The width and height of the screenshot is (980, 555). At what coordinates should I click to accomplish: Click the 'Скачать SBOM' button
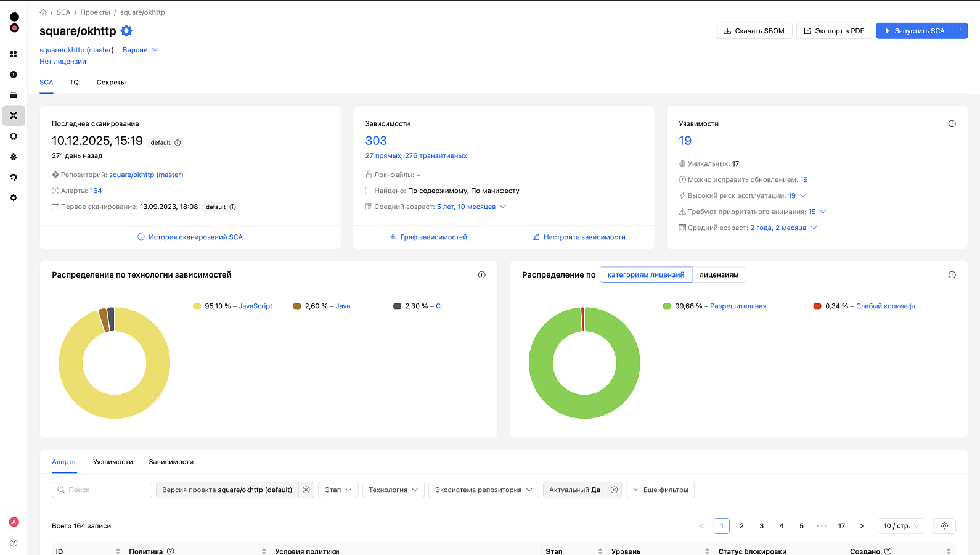pyautogui.click(x=754, y=31)
